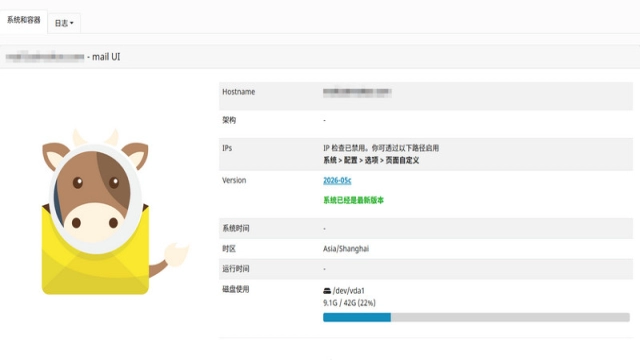
Task: Click the blurred hostname value
Action: [x=357, y=92]
